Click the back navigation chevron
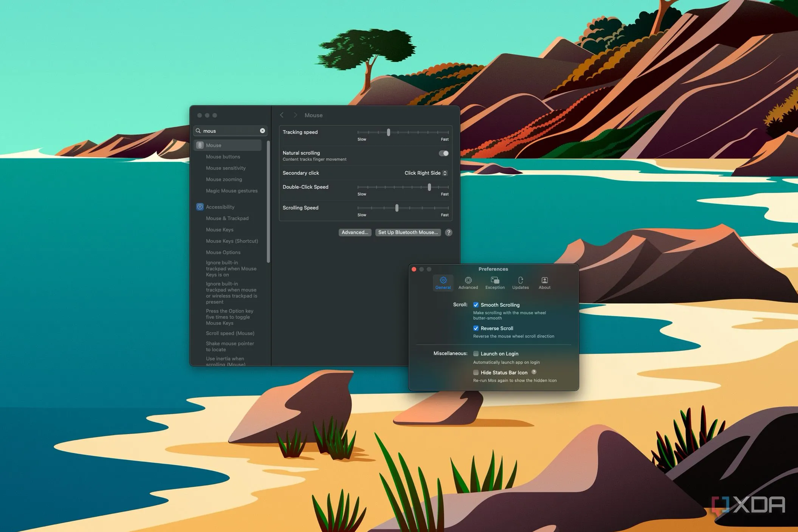This screenshot has height=532, width=798. click(282, 115)
